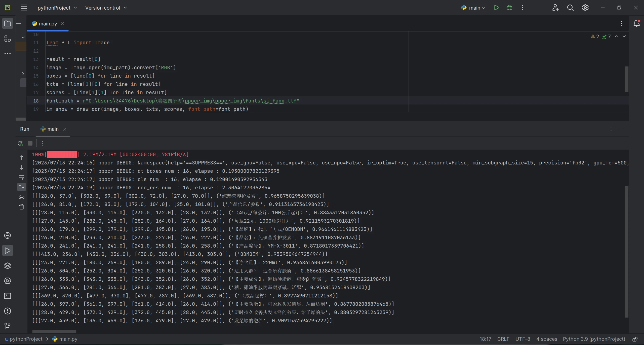Image resolution: width=644 pixels, height=345 pixels.
Task: Click console horizontal scrollbar thumb
Action: (x=54, y=331)
